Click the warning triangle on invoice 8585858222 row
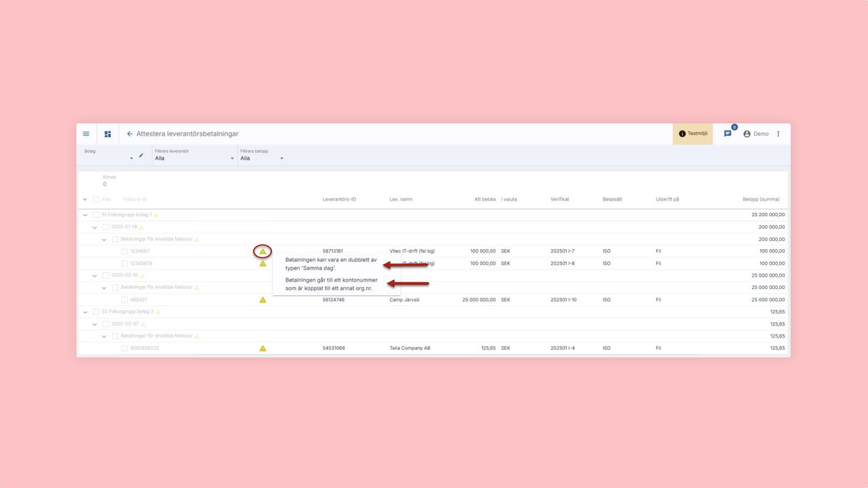868x488 pixels. [263, 348]
